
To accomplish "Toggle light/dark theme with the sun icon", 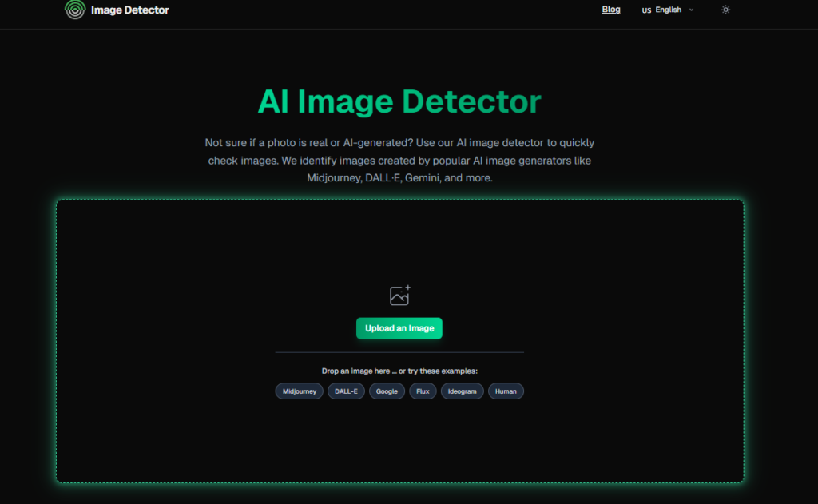I will (725, 10).
